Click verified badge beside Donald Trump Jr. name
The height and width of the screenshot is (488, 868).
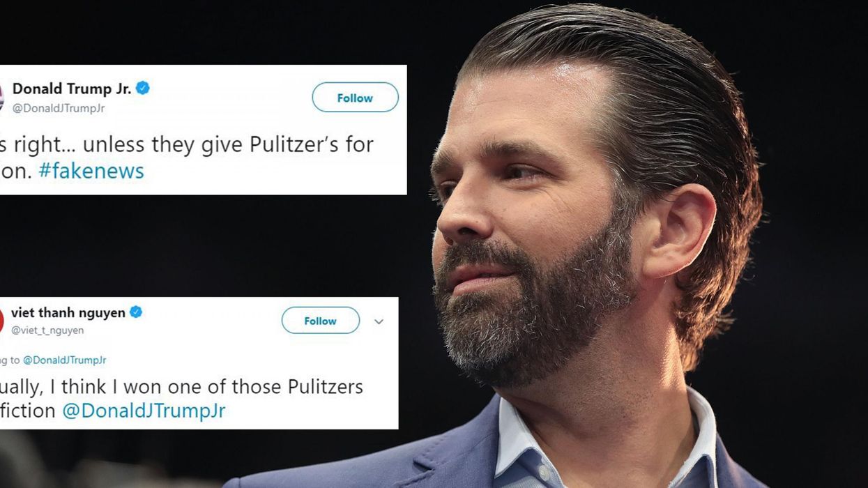point(143,89)
